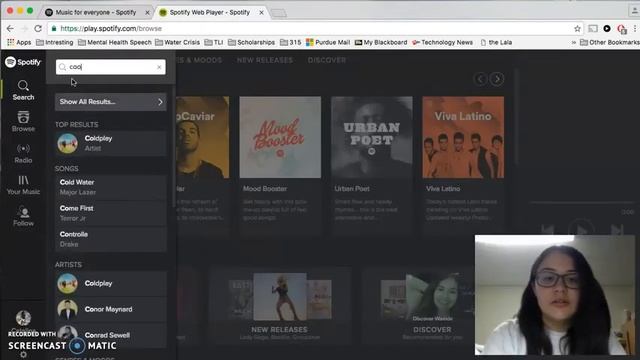Click the Mood Booster title link
640x360 pixels.
(x=265, y=189)
